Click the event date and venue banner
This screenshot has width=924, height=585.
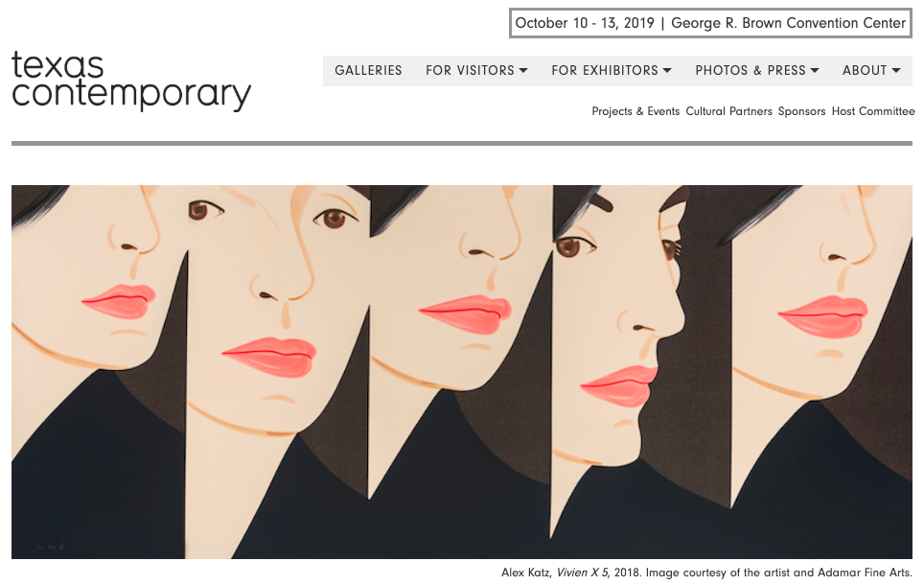710,23
